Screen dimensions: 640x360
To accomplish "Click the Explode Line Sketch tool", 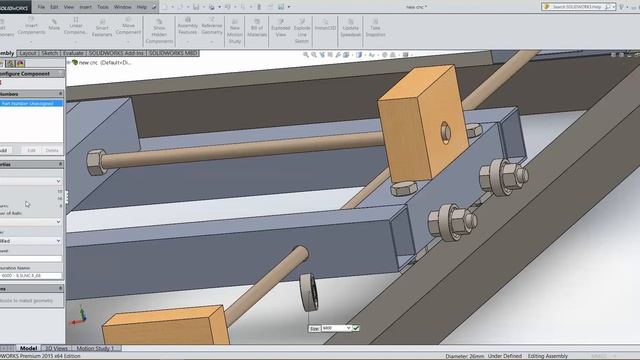I will pos(302,31).
